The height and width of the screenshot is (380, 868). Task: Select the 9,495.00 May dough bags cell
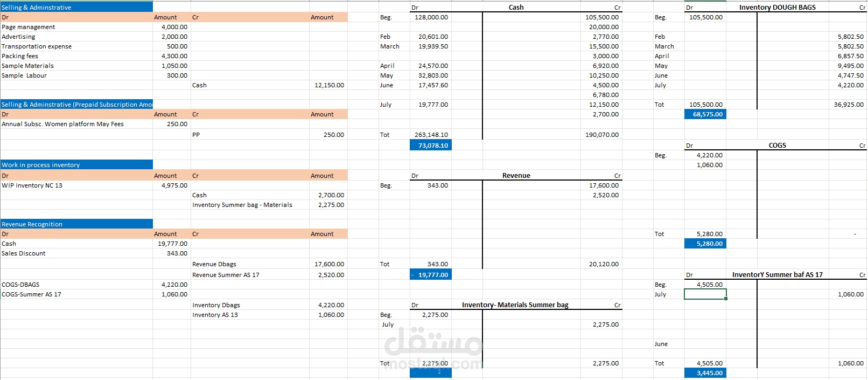(x=848, y=66)
